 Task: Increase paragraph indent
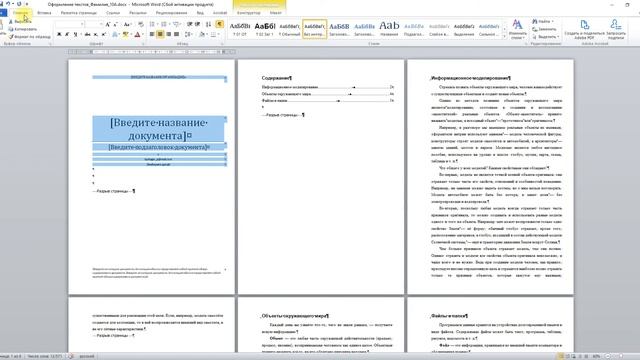[x=198, y=24]
